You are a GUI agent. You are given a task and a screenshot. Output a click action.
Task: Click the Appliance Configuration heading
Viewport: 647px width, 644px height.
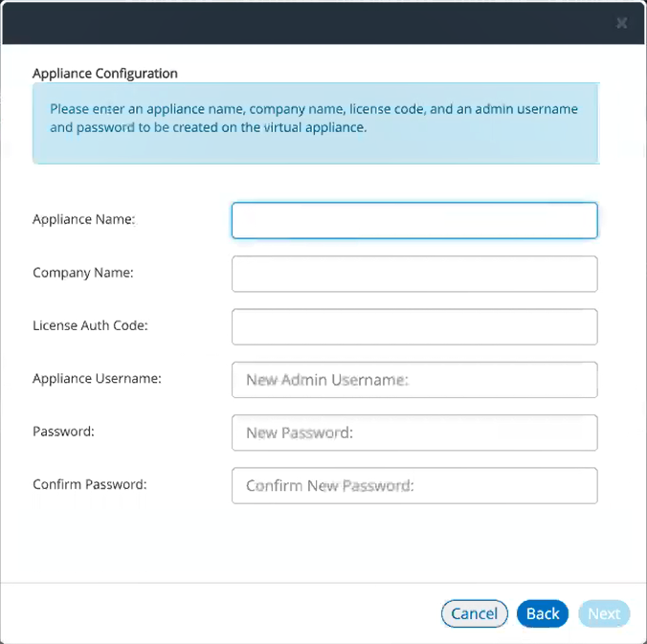[105, 74]
